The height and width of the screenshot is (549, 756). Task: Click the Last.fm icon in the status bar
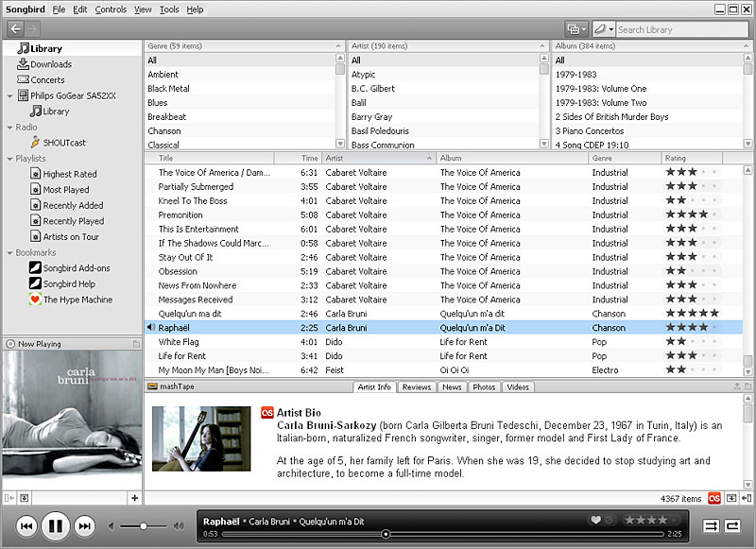pyautogui.click(x=714, y=497)
